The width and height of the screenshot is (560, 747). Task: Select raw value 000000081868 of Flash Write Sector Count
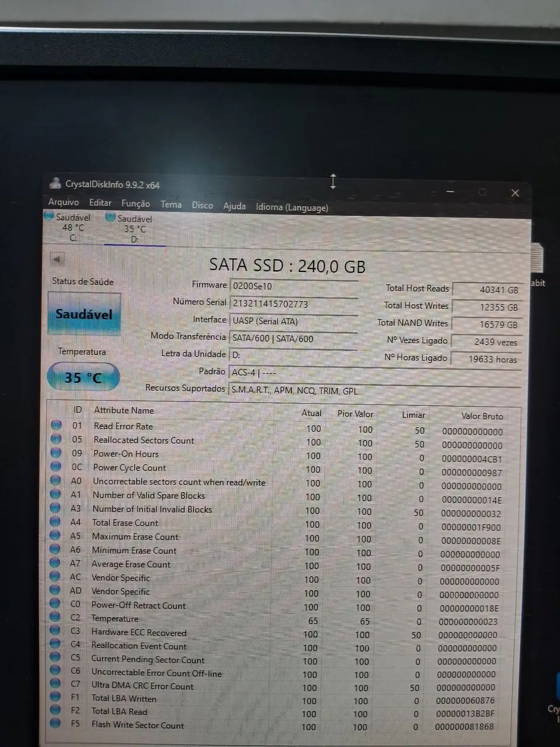point(464,727)
